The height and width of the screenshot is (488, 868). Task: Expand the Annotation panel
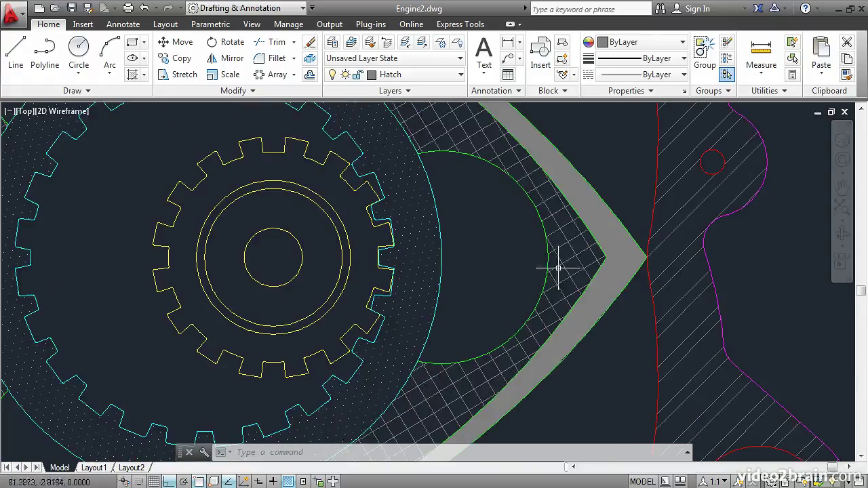[x=496, y=91]
